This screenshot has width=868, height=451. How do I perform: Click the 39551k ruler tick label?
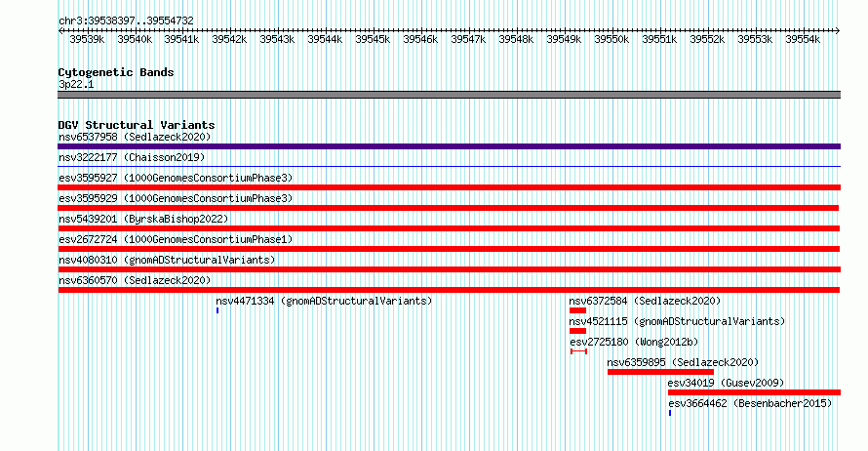[x=659, y=39]
